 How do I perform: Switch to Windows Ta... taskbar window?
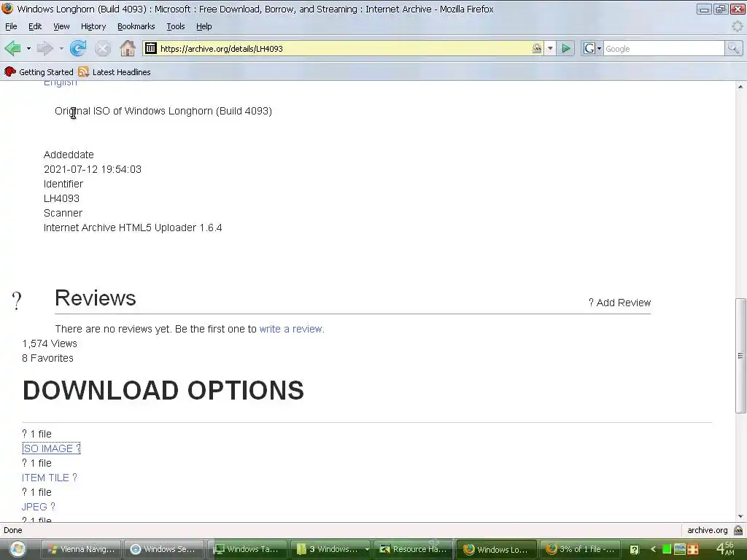click(247, 549)
